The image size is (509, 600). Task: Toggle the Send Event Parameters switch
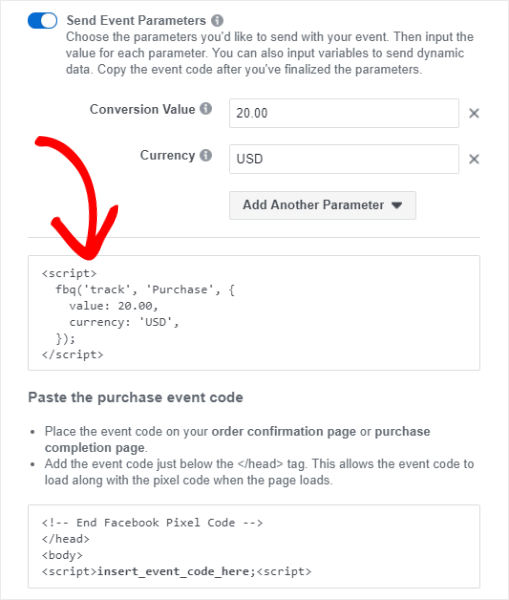[42, 20]
